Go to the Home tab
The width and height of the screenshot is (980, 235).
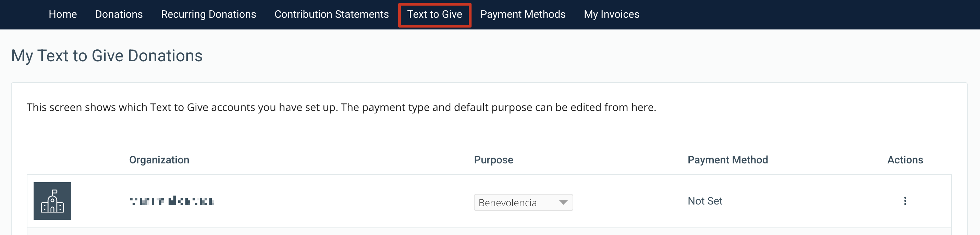click(x=63, y=14)
